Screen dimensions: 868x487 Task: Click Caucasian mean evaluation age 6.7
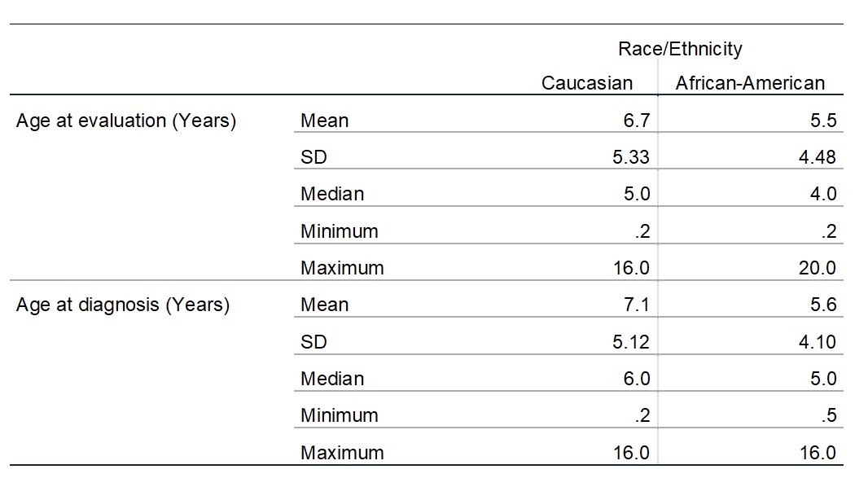pos(637,121)
